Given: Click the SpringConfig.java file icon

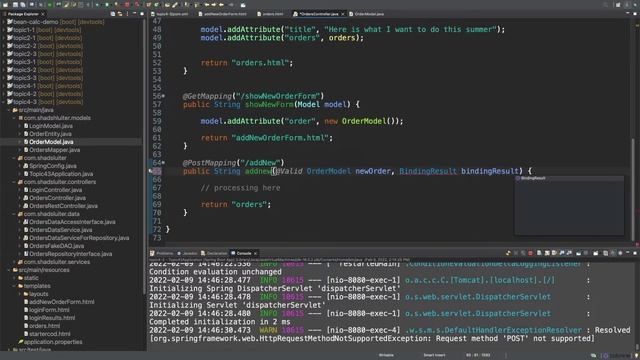Looking at the screenshot, I should [x=26, y=166].
